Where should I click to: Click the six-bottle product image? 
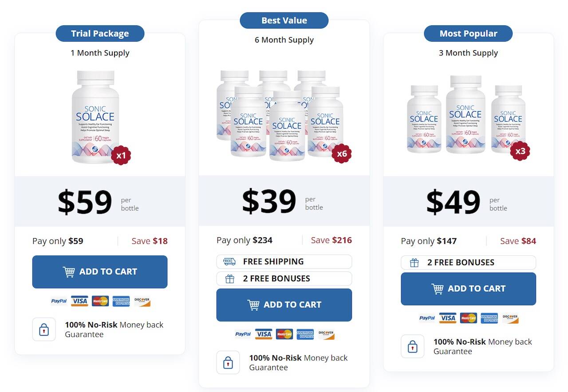click(280, 115)
